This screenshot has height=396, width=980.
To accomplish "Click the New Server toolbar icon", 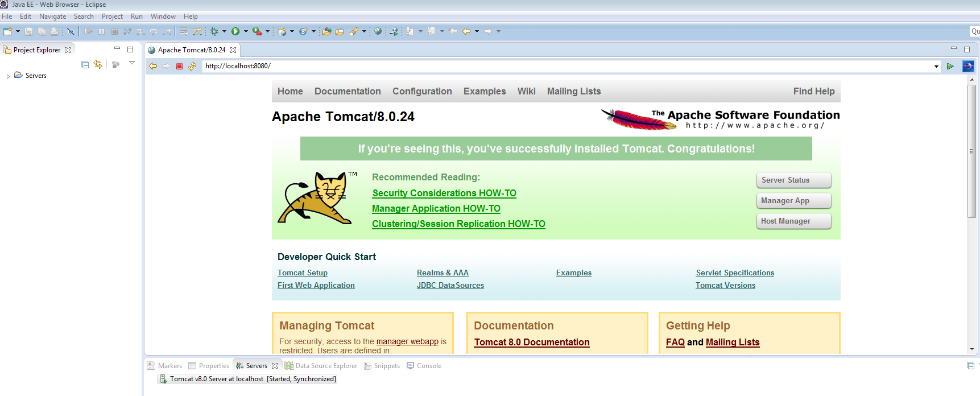I will [282, 31].
